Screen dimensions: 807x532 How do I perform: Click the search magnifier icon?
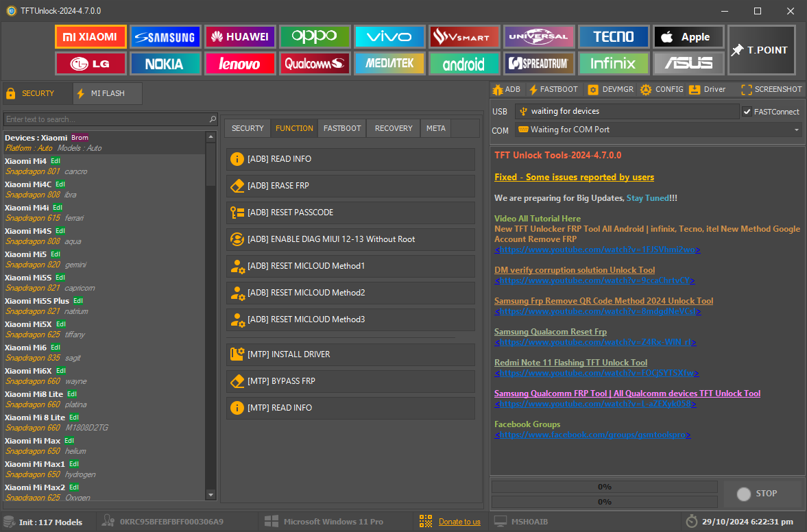(213, 119)
